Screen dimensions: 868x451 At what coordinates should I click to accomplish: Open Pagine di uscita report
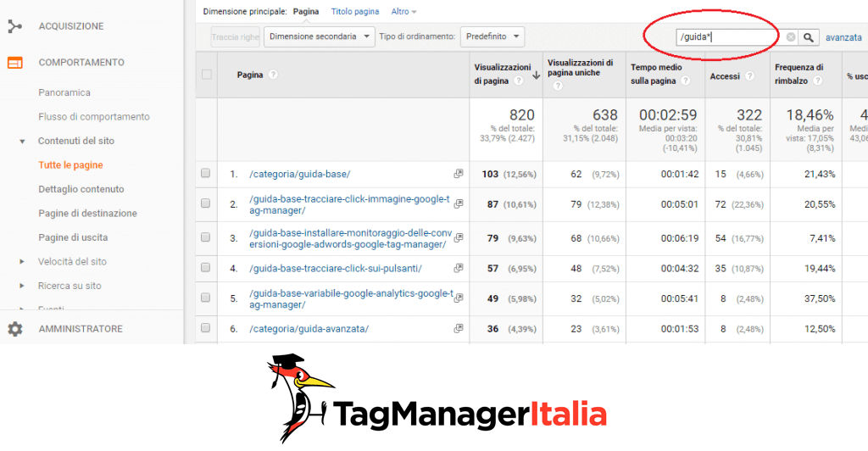[73, 237]
